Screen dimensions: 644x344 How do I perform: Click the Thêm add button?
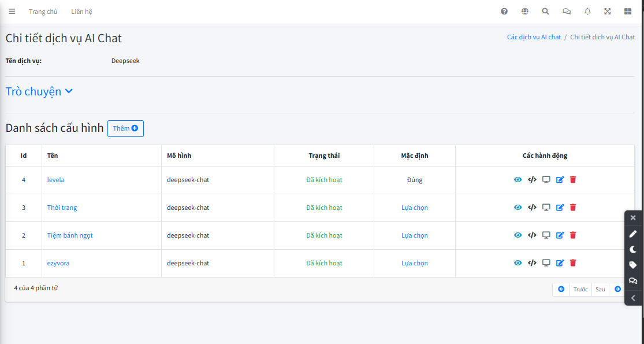[x=125, y=129]
